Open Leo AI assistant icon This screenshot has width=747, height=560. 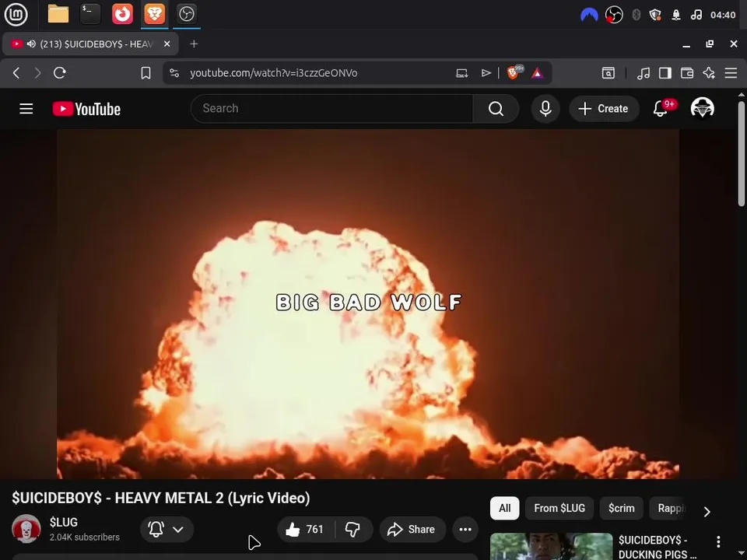709,73
